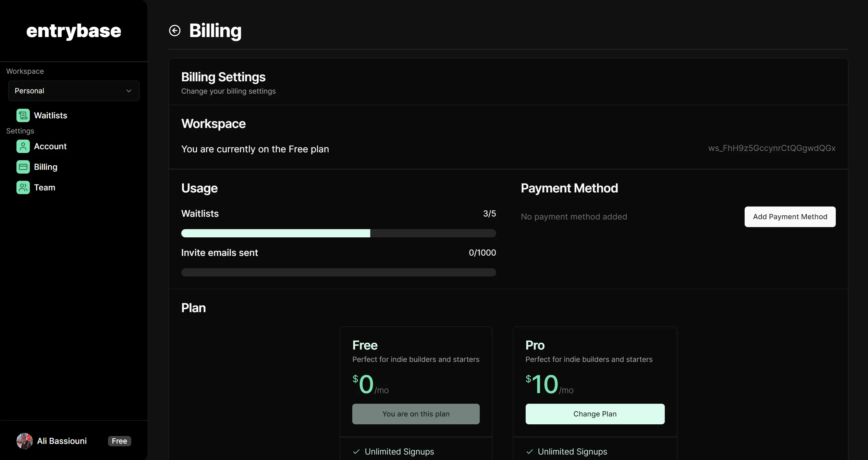Click the workspace ID text ws_FhH9z5GccynrCtQGgwdQGx
Viewport: 868px width, 460px height.
pos(772,148)
